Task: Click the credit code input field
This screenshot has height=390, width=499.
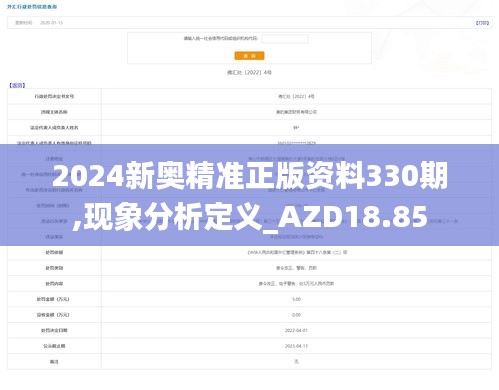Action: pyautogui.click(x=285, y=39)
